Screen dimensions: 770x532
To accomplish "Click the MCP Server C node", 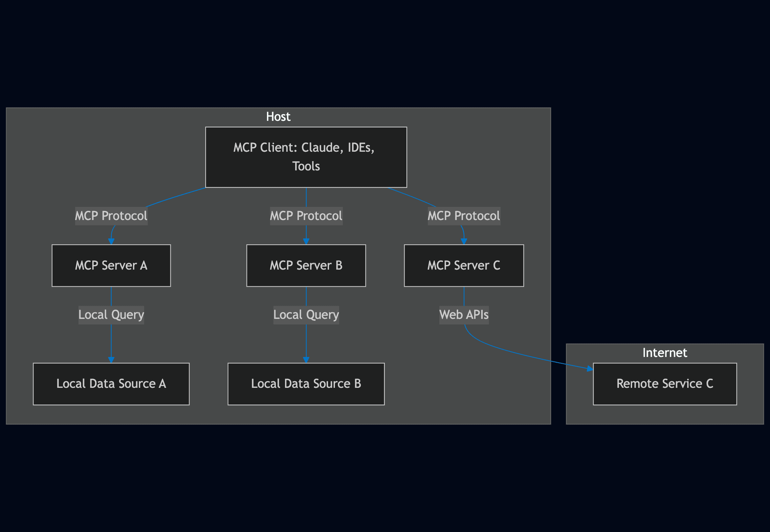I will click(x=463, y=265).
